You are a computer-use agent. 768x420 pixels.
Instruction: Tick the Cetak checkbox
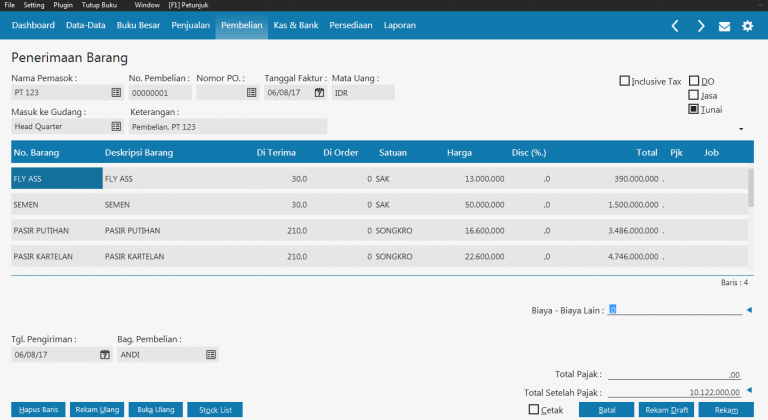(x=534, y=409)
